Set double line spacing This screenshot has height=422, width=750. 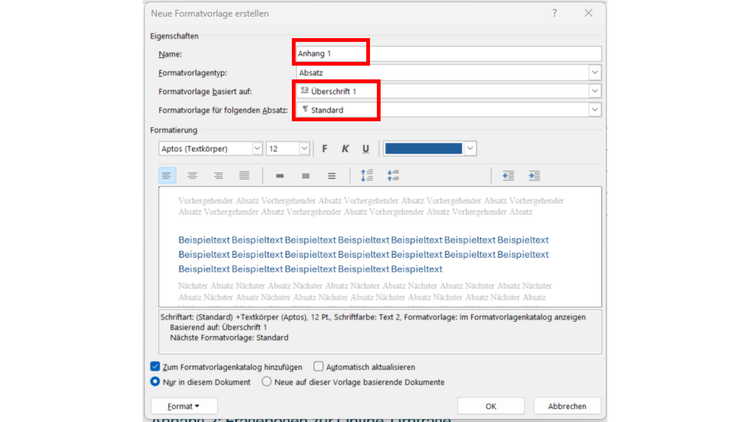(x=331, y=176)
